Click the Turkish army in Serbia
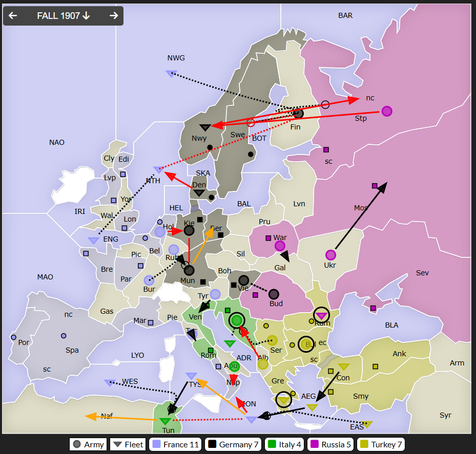This screenshot has height=454, width=476. pyautogui.click(x=272, y=340)
